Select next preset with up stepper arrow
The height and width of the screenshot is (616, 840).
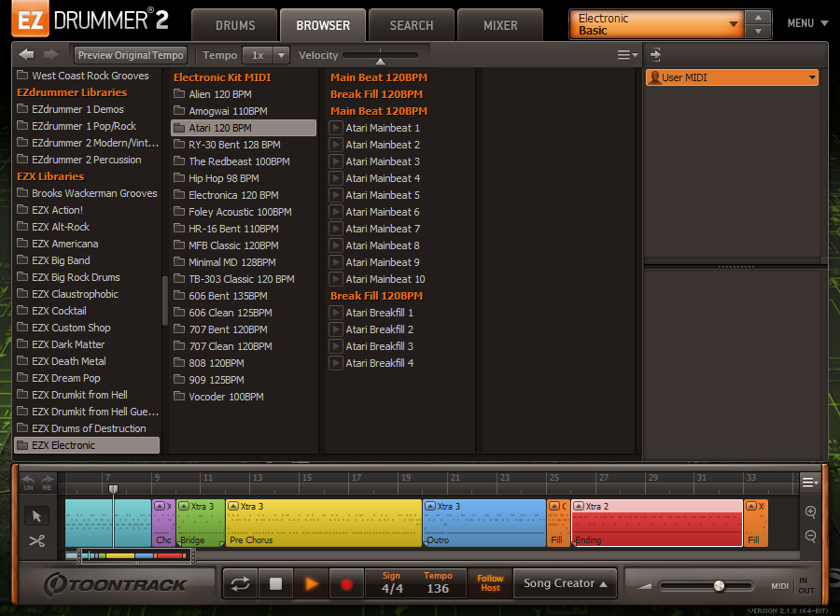coord(758,17)
